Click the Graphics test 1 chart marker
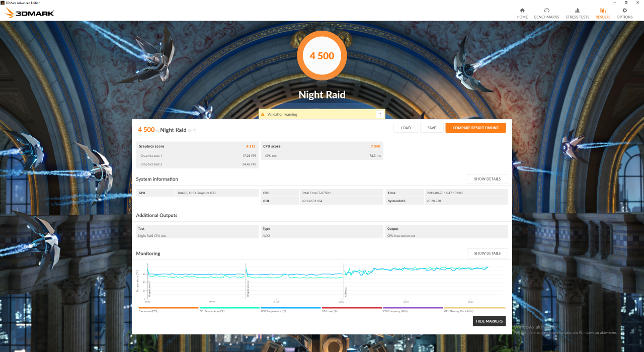Screen dimensions: 644x352 click(149, 289)
